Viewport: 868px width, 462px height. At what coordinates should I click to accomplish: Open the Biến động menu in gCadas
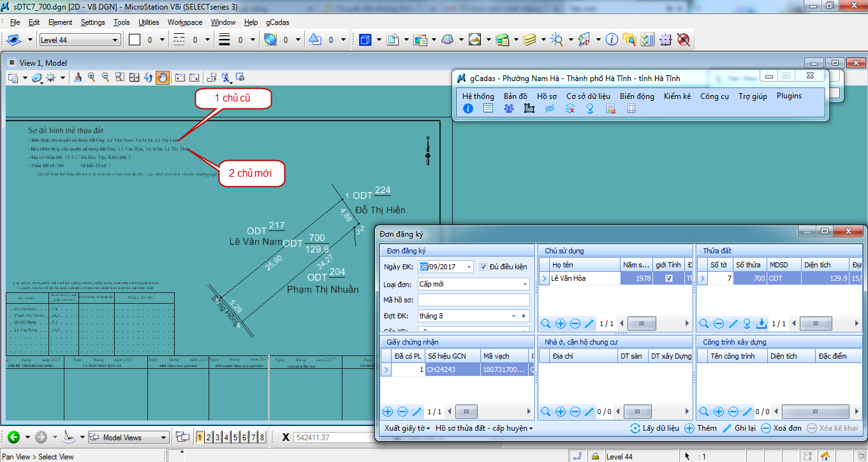coord(636,96)
